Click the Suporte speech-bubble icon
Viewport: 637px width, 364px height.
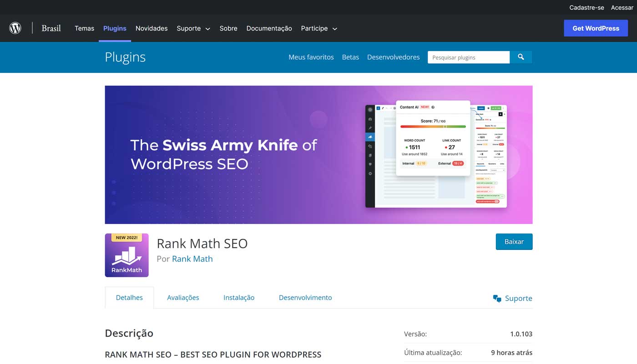497,298
